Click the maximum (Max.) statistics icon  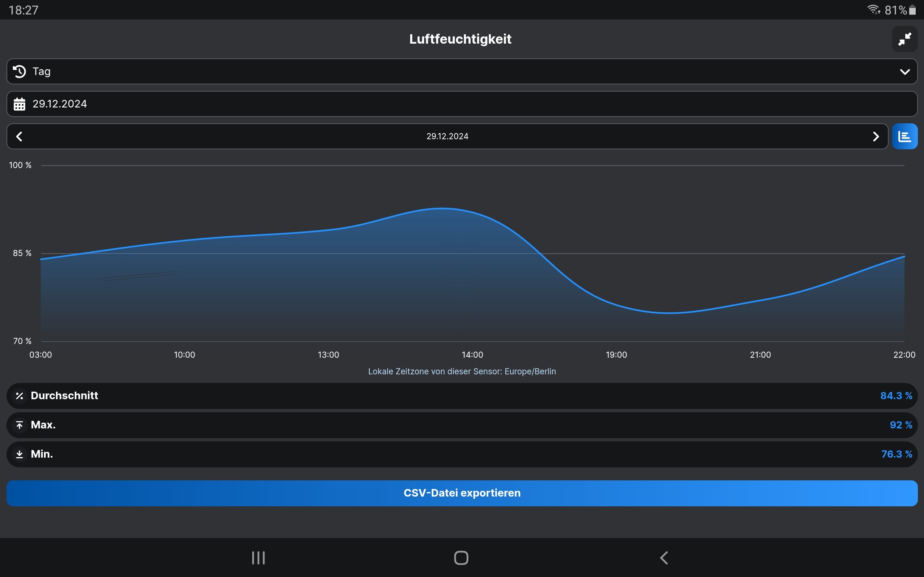point(19,425)
